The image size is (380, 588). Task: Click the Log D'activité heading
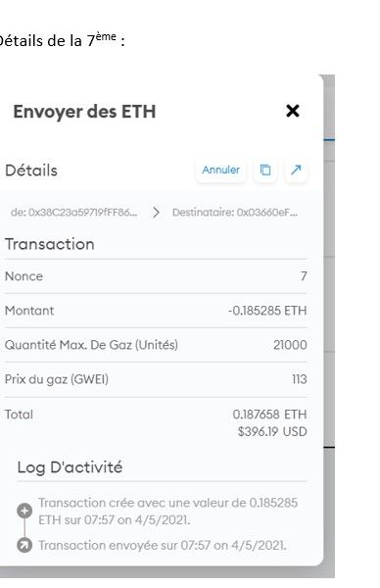point(70,467)
